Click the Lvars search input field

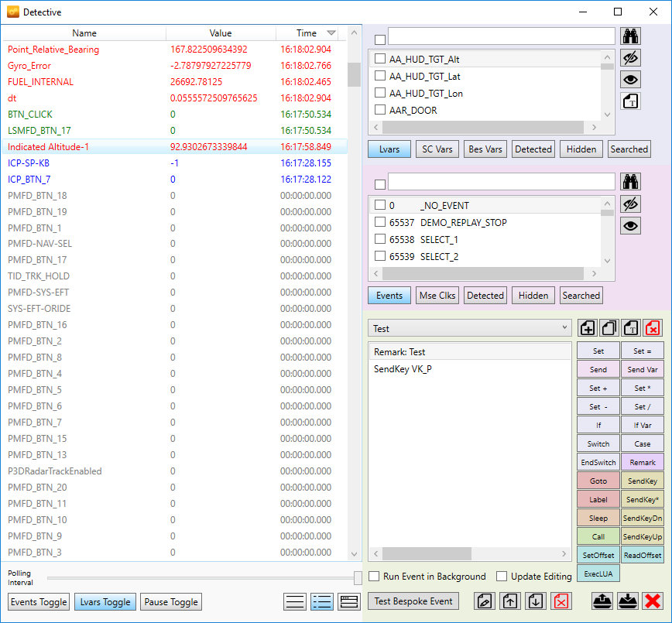tap(502, 36)
